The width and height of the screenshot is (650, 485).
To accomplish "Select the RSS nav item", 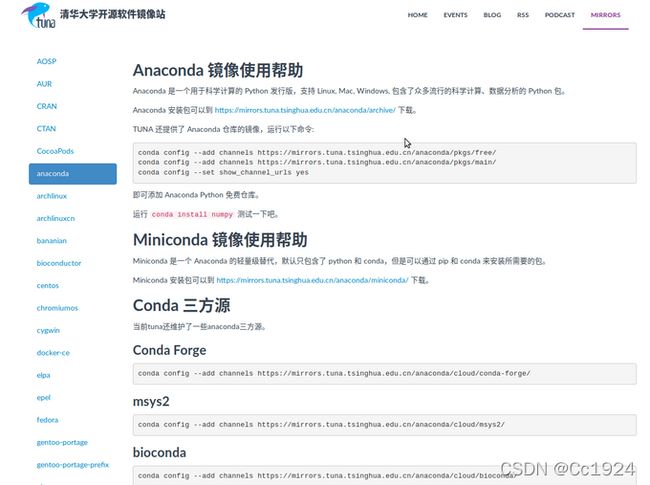I will click(x=523, y=15).
